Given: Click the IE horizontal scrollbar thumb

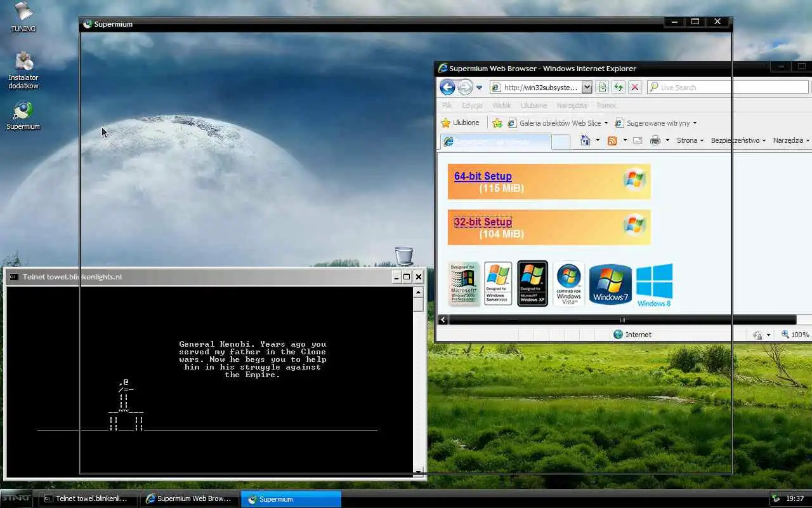Looking at the screenshot, I should pyautogui.click(x=622, y=320).
